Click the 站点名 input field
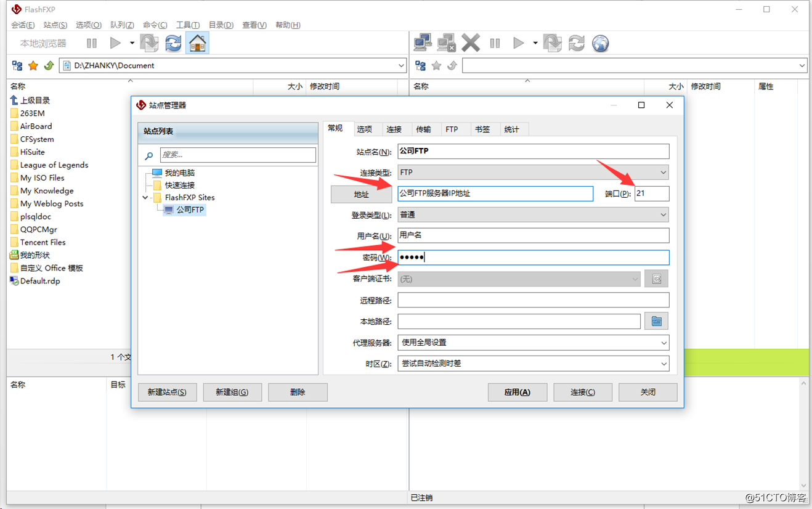 534,151
